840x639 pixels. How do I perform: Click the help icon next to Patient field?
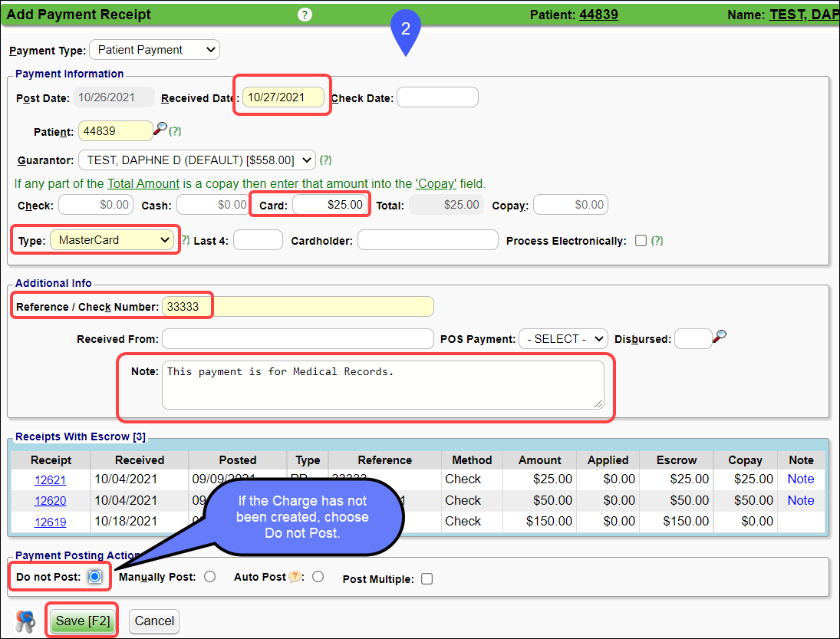(175, 131)
